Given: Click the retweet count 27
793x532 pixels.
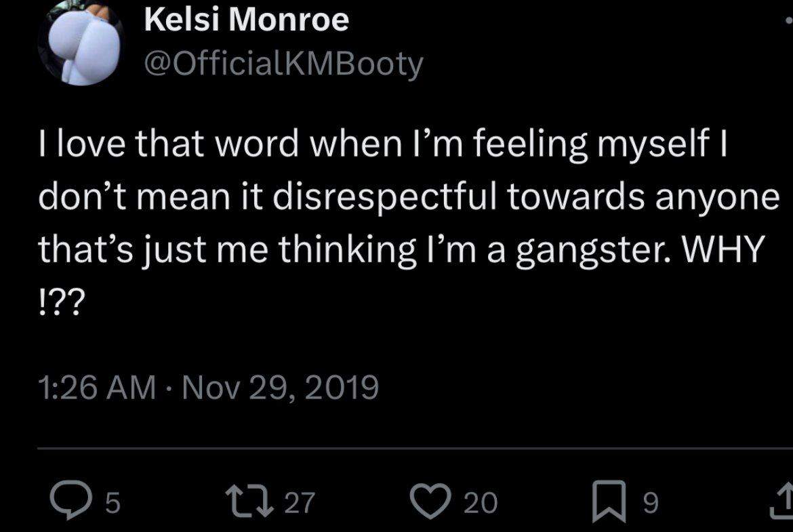Looking at the screenshot, I should tap(300, 502).
